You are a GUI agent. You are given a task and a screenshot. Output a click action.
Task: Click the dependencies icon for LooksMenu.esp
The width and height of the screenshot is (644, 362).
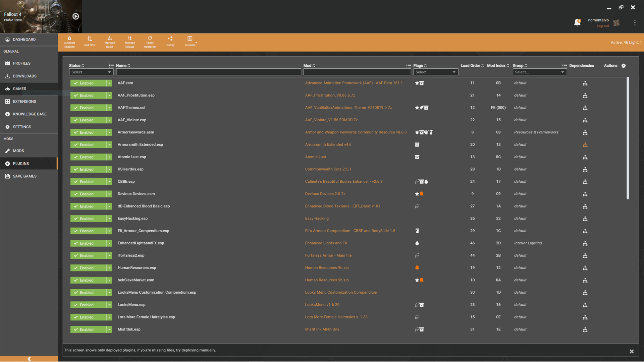[585, 305]
